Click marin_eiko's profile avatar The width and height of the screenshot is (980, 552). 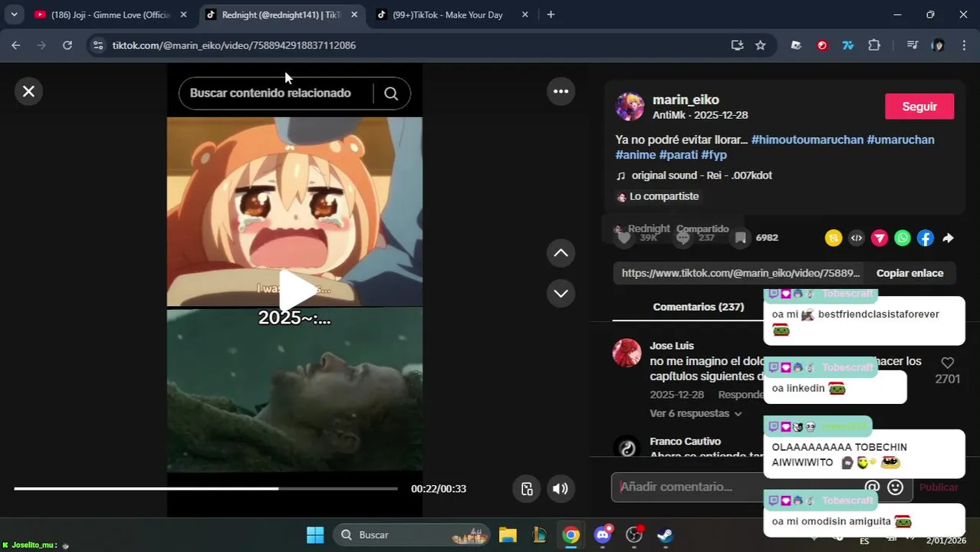[x=630, y=107]
